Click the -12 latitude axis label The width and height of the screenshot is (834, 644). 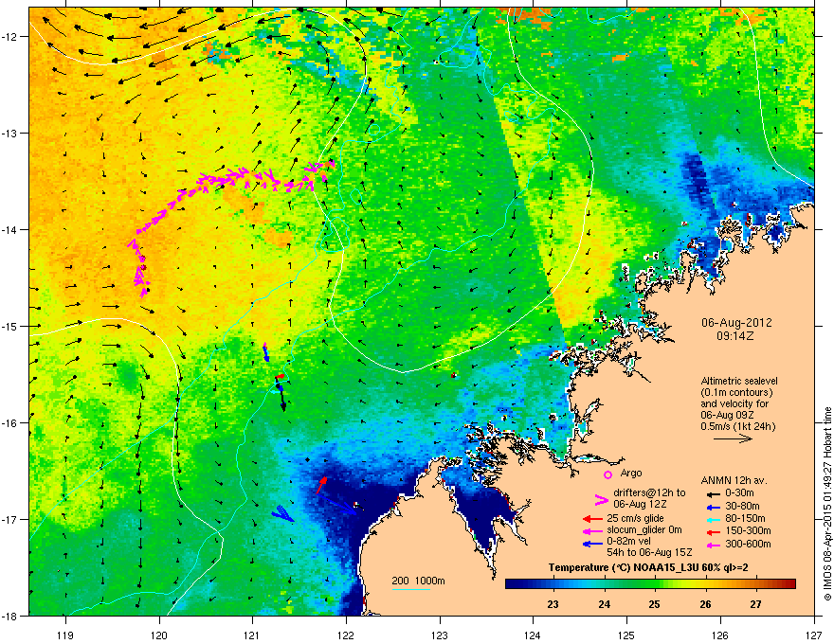(9, 37)
